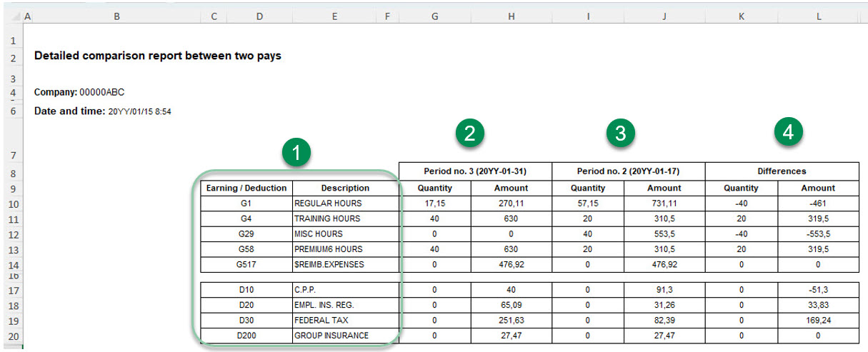Click the 'FEDERAL TAX' description cell
Screen dimensions: 868x352
tap(344, 320)
